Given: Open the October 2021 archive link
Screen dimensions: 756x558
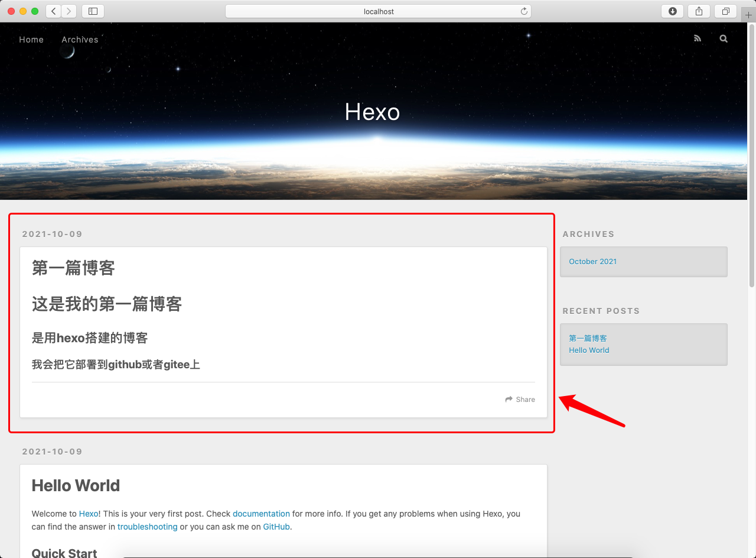Looking at the screenshot, I should 592,261.
